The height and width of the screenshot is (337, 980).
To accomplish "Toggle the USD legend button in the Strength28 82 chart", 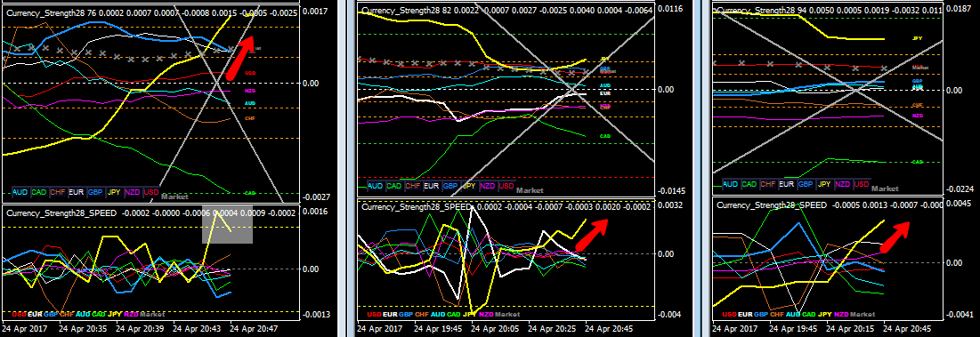I will (x=506, y=185).
